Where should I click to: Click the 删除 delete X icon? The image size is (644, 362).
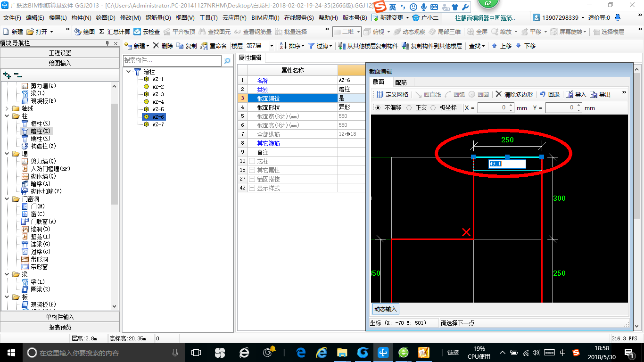(x=156, y=46)
